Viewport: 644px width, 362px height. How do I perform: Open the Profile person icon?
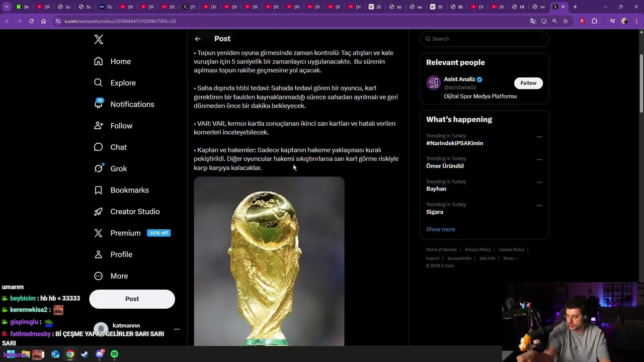(99, 254)
